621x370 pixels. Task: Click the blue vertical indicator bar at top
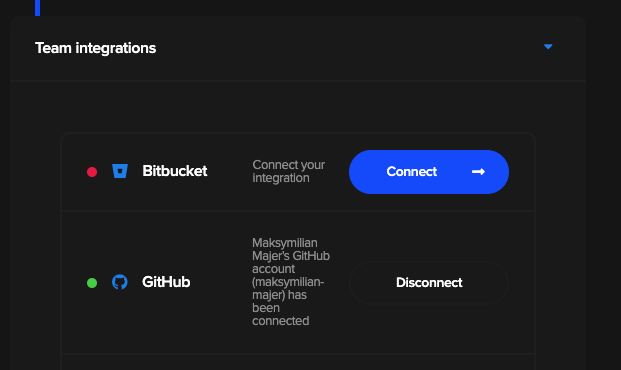pyautogui.click(x=38, y=8)
